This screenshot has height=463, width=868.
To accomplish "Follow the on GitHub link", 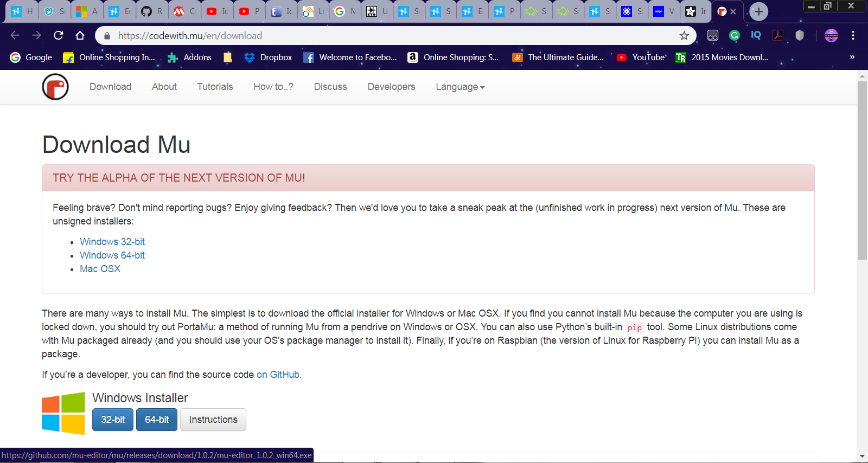I will (x=278, y=375).
